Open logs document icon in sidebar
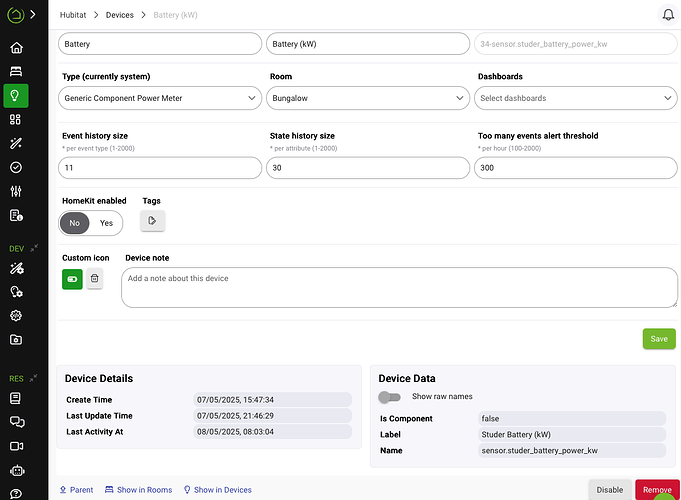 coord(16,215)
